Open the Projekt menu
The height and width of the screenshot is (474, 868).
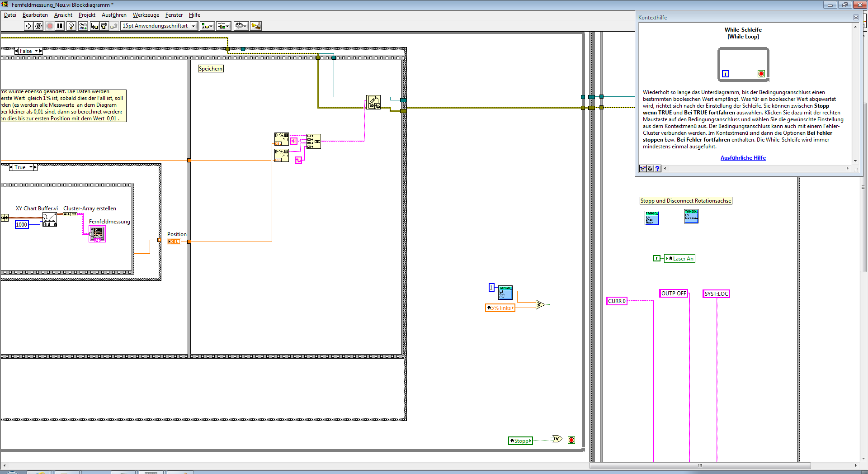tap(87, 15)
